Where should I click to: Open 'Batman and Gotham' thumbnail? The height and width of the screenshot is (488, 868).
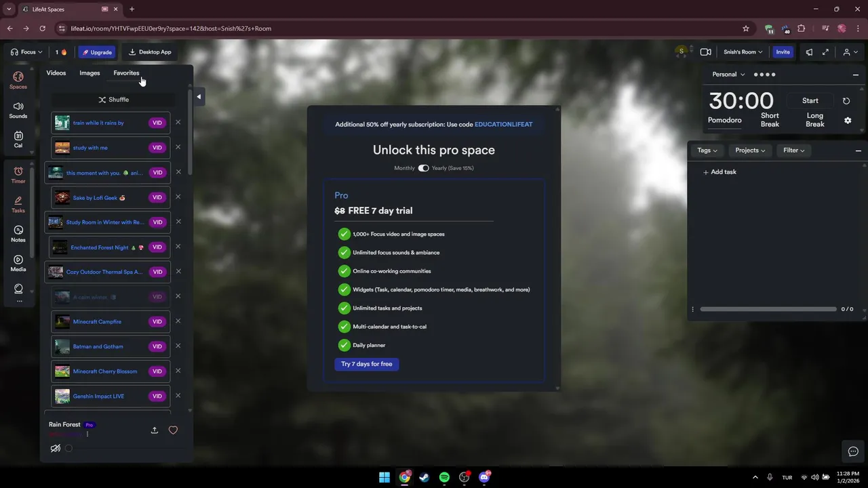tap(62, 346)
